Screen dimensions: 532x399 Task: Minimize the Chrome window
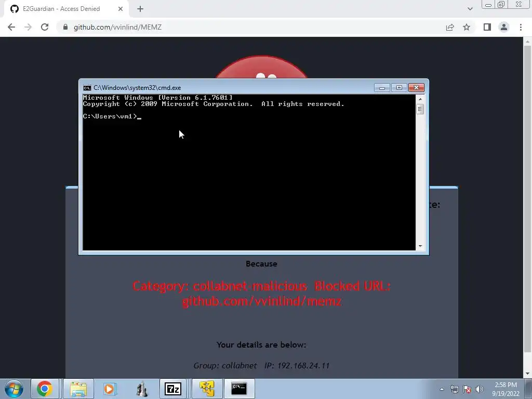[488, 4]
